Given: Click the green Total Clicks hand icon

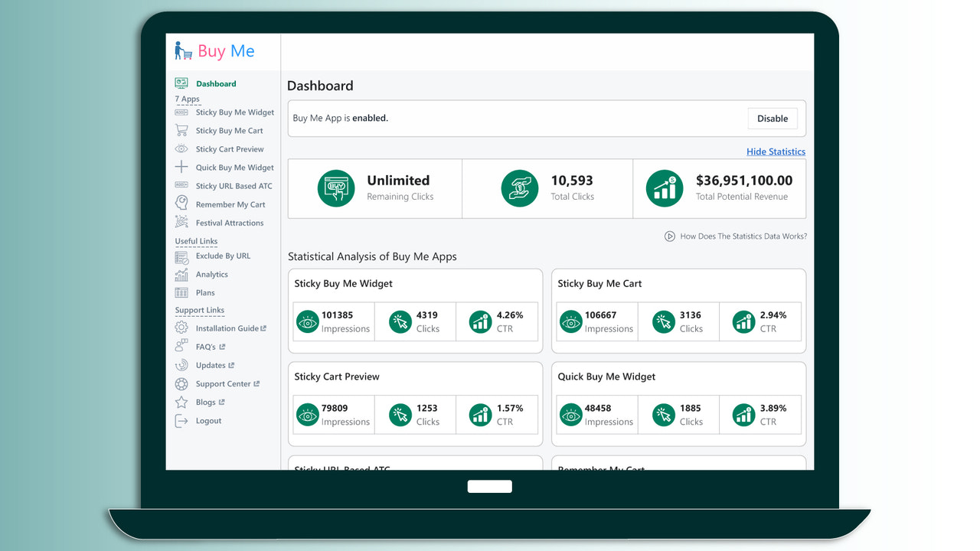Looking at the screenshot, I should (x=520, y=188).
